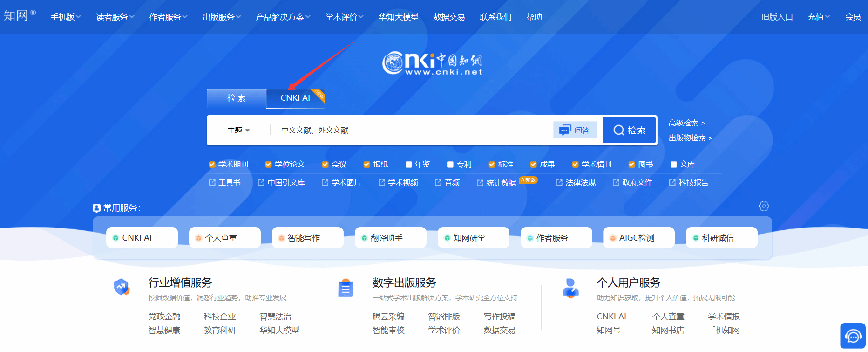Click the clipboard icon beside 数字出版服务

pos(346,288)
